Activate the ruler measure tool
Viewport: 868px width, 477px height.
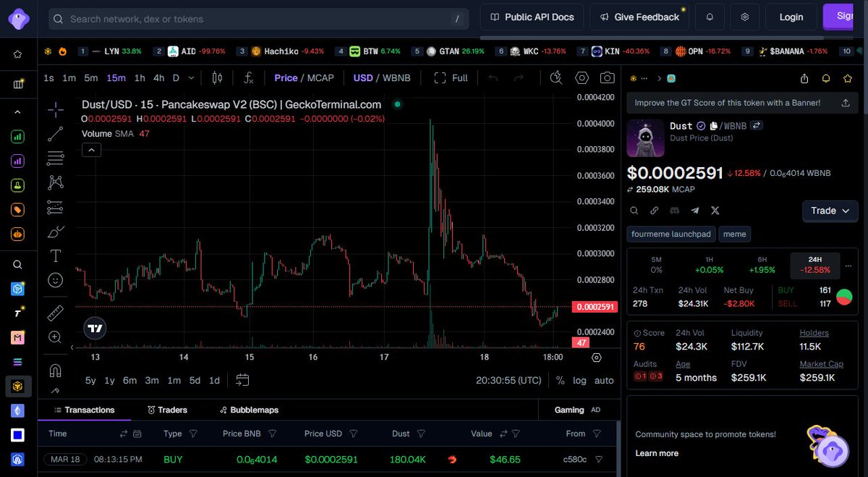tap(56, 313)
